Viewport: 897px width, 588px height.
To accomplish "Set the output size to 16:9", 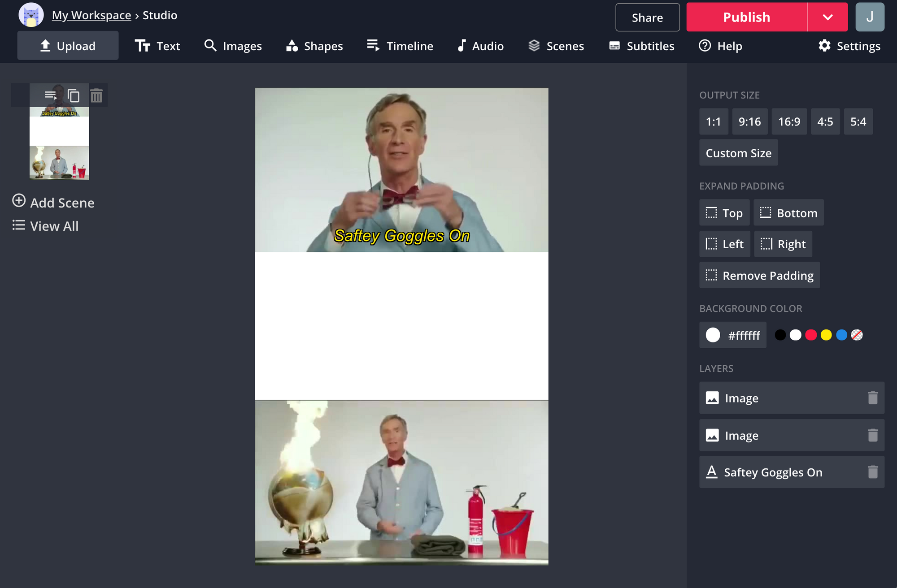I will pos(789,121).
